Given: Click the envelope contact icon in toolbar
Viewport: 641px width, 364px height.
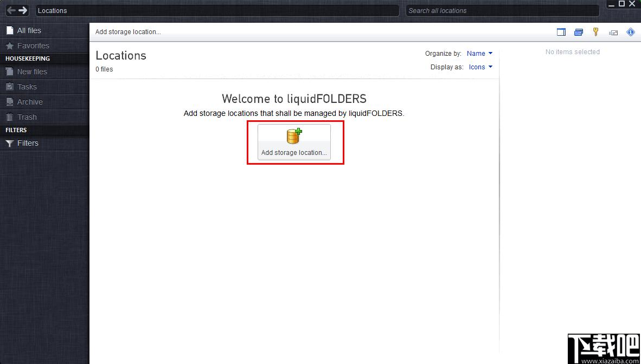Looking at the screenshot, I should pyautogui.click(x=613, y=32).
